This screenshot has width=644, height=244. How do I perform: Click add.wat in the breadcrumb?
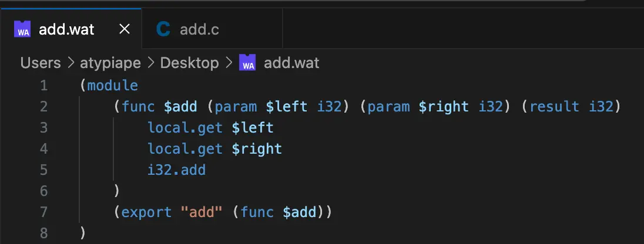click(x=291, y=63)
